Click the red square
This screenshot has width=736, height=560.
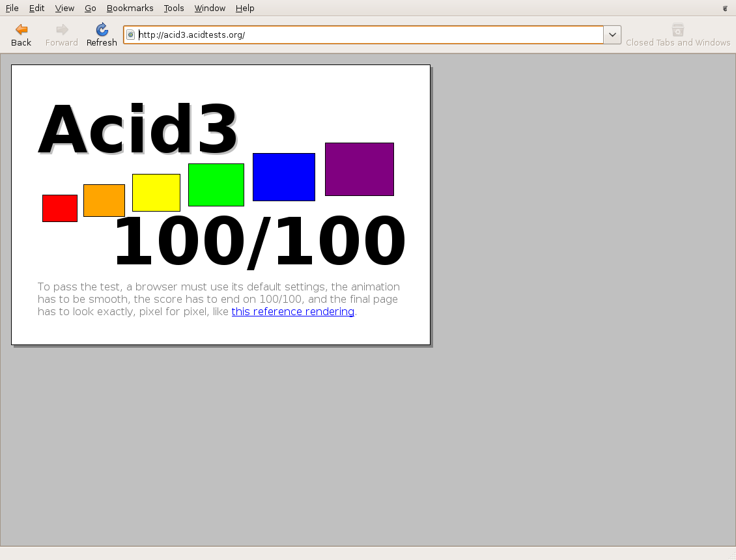(60, 208)
